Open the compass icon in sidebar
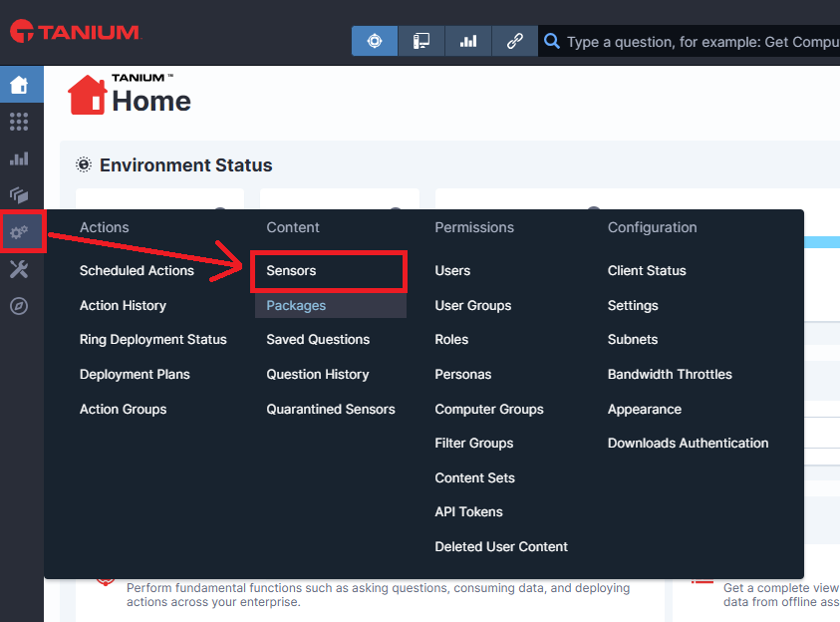 [x=19, y=306]
